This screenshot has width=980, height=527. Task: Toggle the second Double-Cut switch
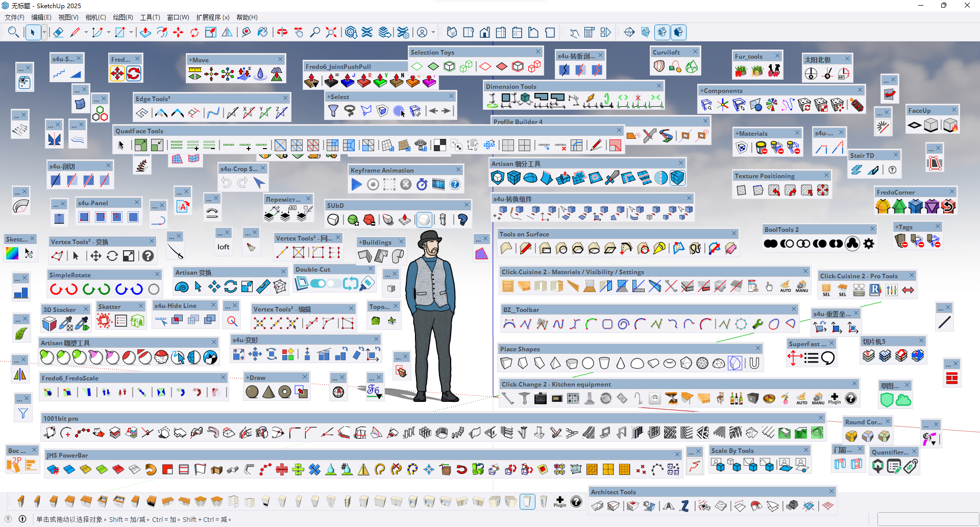coord(334,283)
